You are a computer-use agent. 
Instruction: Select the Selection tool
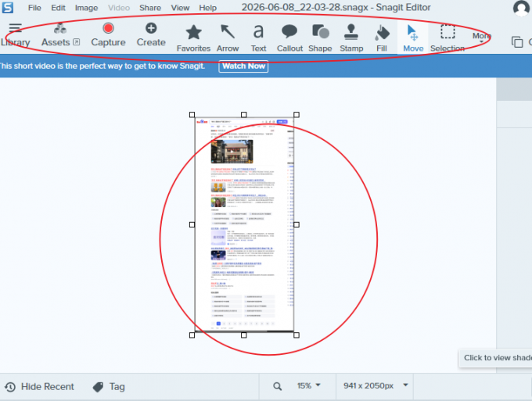point(448,38)
